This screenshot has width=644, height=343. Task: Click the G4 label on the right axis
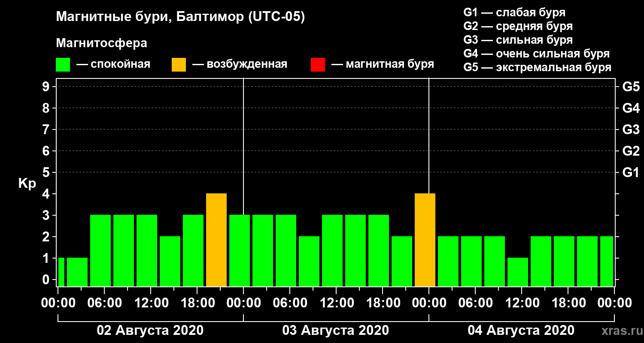tap(631, 108)
